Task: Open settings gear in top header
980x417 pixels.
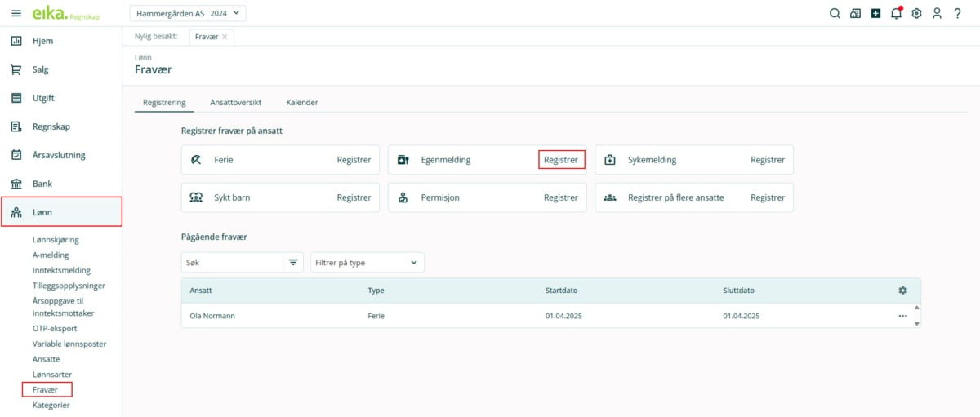Action: coord(916,13)
